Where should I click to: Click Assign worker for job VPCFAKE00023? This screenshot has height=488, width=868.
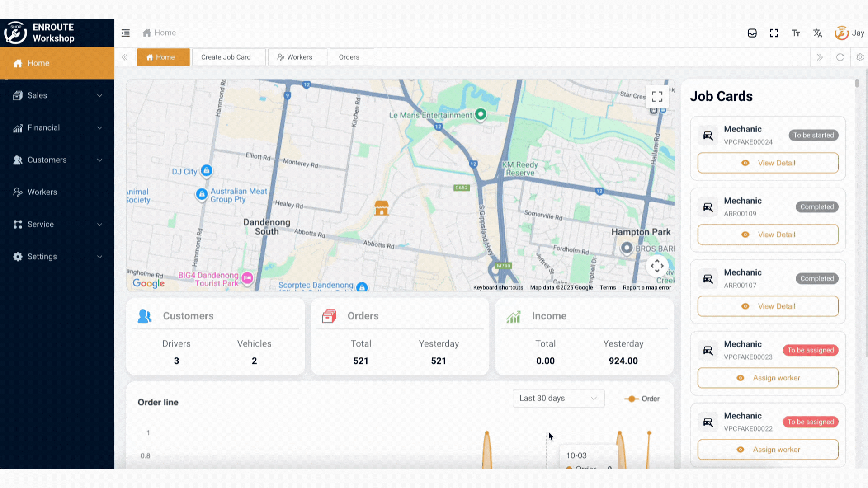768,378
